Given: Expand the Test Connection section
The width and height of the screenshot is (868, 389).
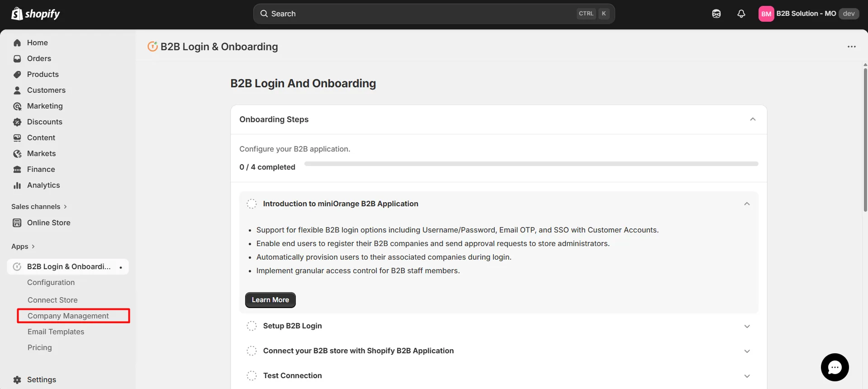Looking at the screenshot, I should (x=747, y=376).
